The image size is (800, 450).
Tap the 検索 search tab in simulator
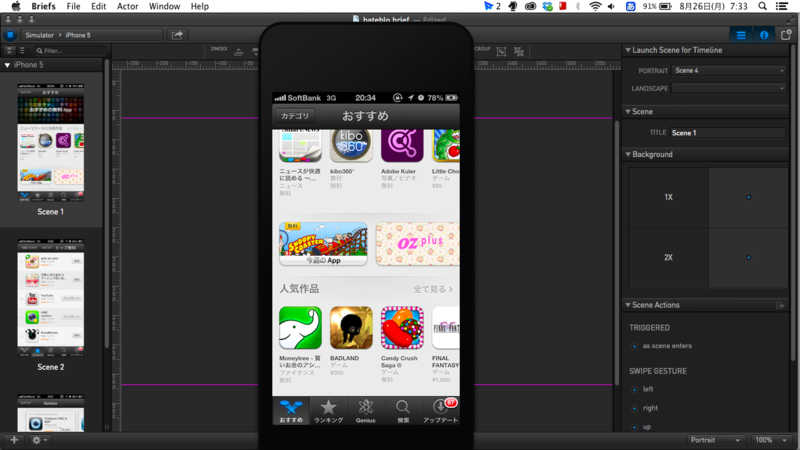(403, 411)
